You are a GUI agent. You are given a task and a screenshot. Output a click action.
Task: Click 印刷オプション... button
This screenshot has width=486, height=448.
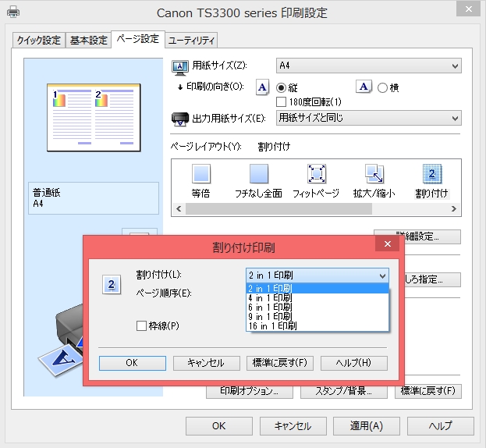click(x=250, y=391)
